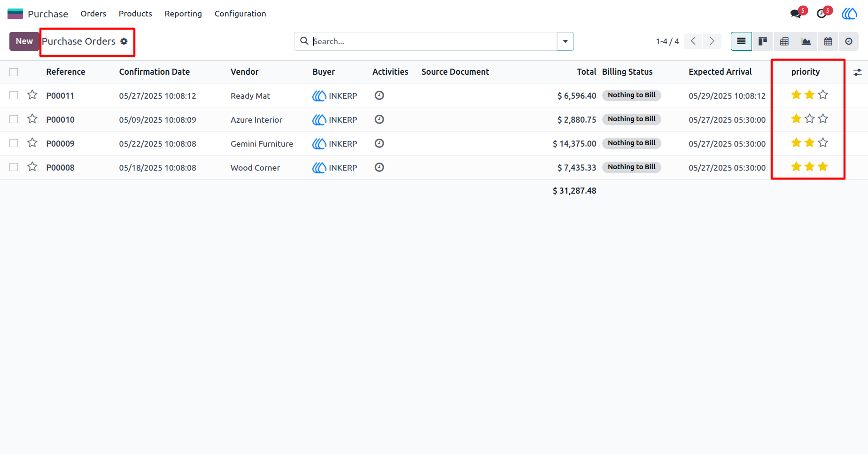Tick the checkbox for P00009
The height and width of the screenshot is (454, 868).
pos(14,143)
